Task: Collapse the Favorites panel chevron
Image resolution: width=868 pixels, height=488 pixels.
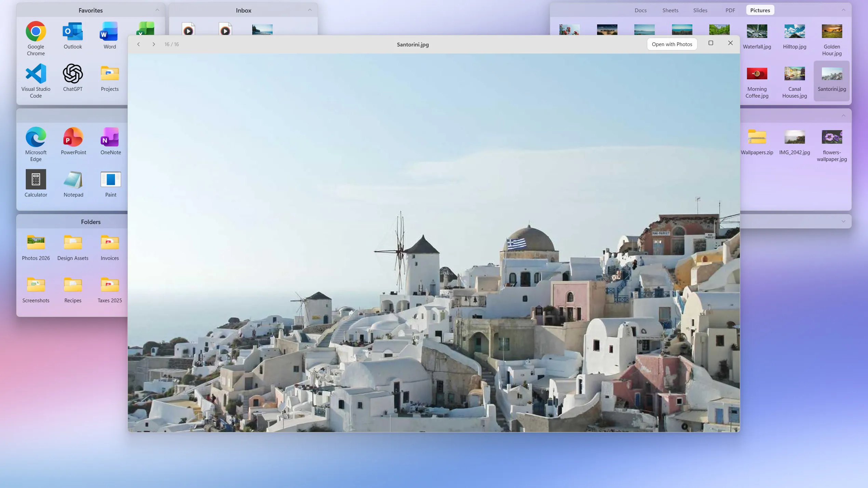Action: pos(157,10)
